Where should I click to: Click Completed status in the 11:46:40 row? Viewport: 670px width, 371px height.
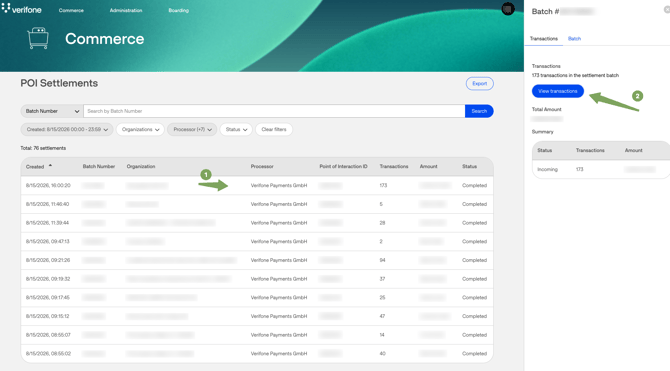(x=474, y=204)
